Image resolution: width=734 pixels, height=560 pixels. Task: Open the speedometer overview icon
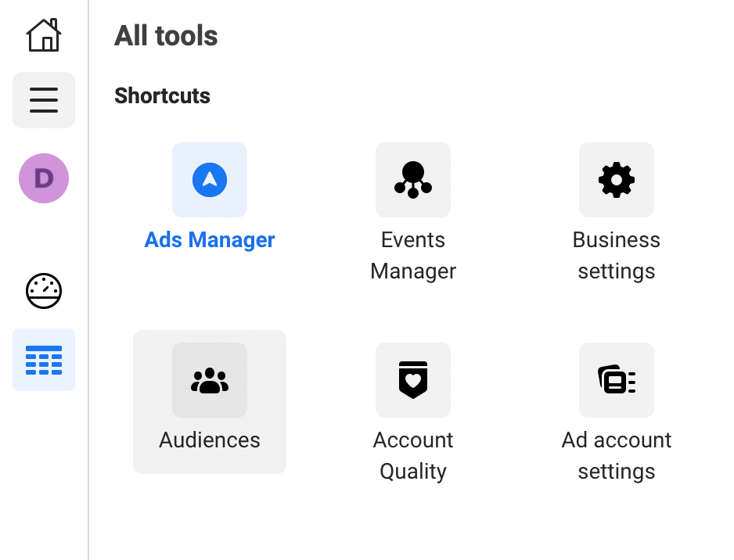coord(44,291)
